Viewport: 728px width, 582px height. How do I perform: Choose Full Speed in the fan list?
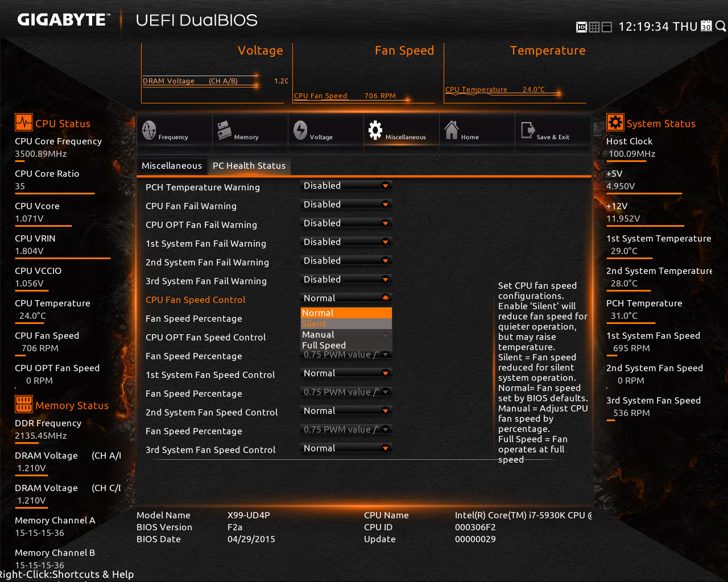[x=346, y=346]
